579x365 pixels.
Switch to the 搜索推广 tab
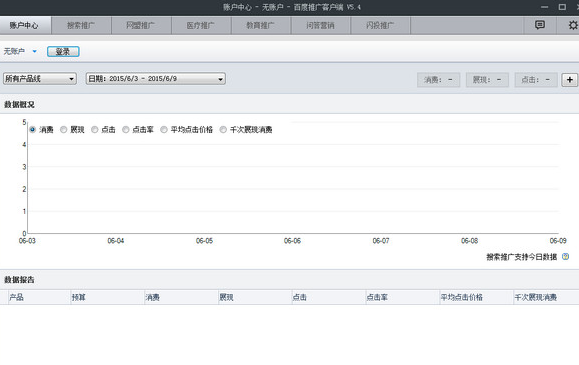81,25
